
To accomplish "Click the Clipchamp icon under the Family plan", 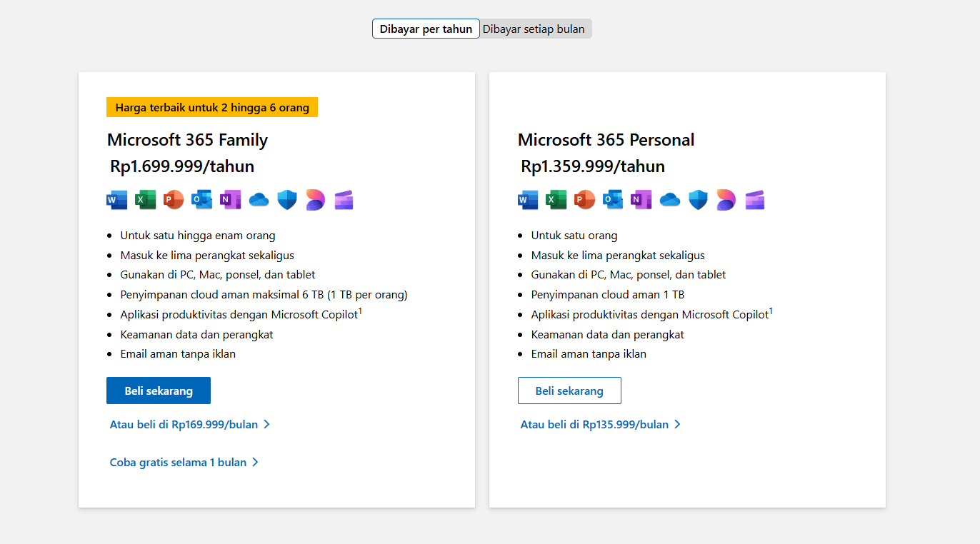I will 344,200.
